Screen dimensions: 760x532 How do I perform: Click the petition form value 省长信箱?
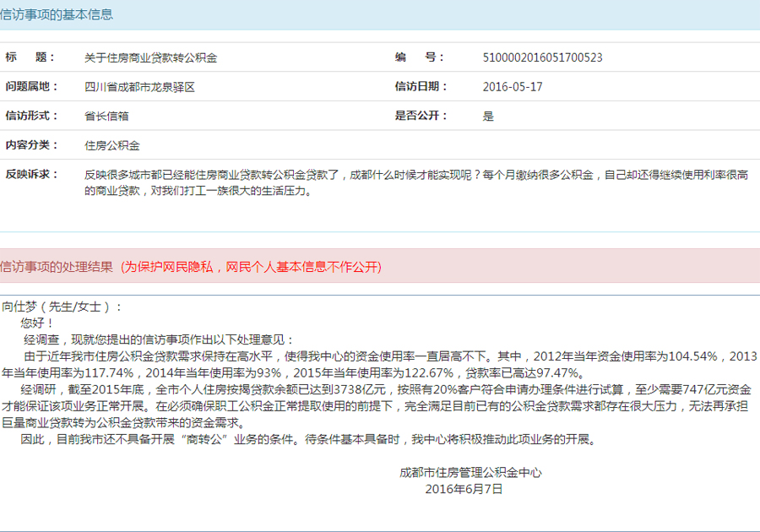pyautogui.click(x=106, y=117)
